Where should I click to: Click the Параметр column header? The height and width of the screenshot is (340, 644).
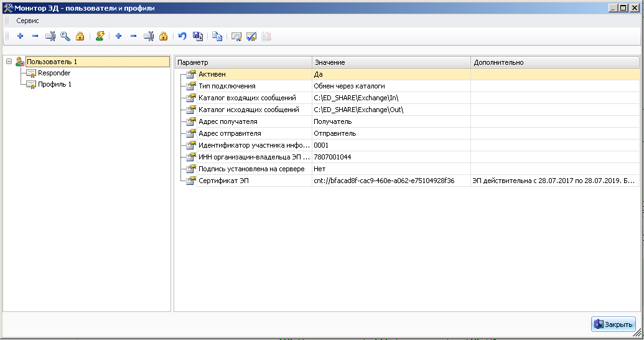coord(243,62)
